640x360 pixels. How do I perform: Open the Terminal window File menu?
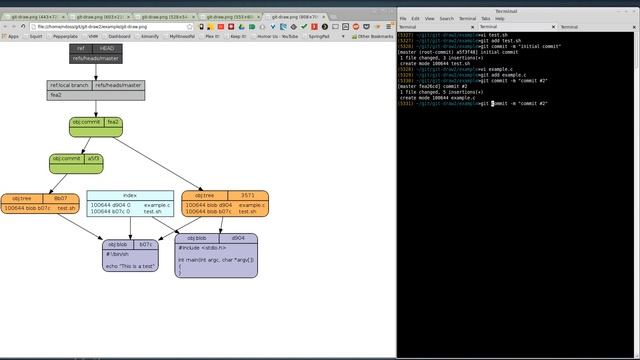tap(403, 19)
